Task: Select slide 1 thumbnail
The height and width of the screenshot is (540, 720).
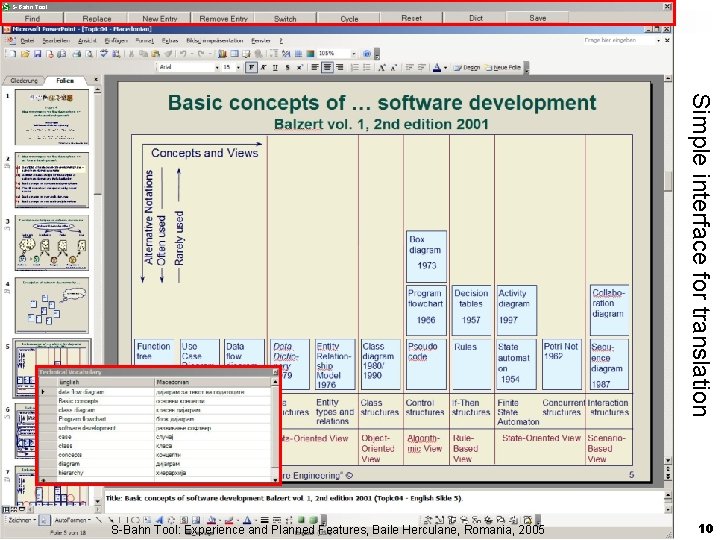Action: tap(51, 118)
